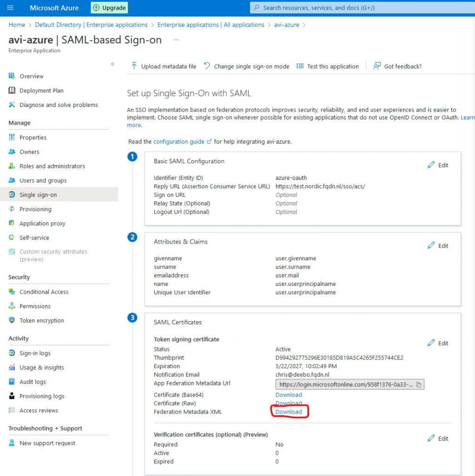Click the Provisioning logs person icon
Image resolution: width=475 pixels, height=476 pixels.
click(12, 396)
